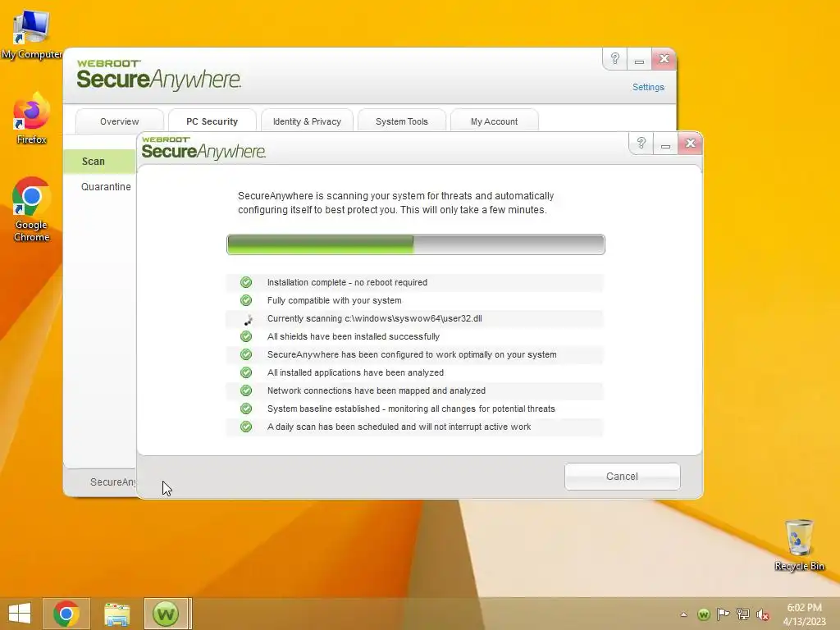Click check icon beside daily scan scheduled
Image resolution: width=840 pixels, height=630 pixels.
coord(246,427)
